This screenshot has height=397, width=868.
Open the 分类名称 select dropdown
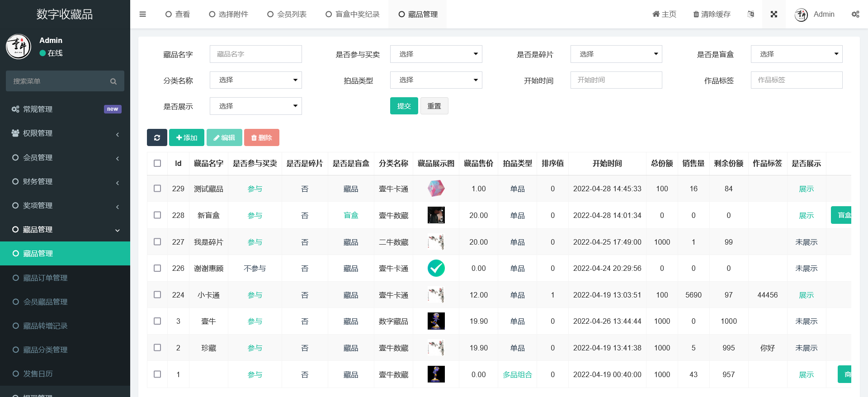point(255,80)
